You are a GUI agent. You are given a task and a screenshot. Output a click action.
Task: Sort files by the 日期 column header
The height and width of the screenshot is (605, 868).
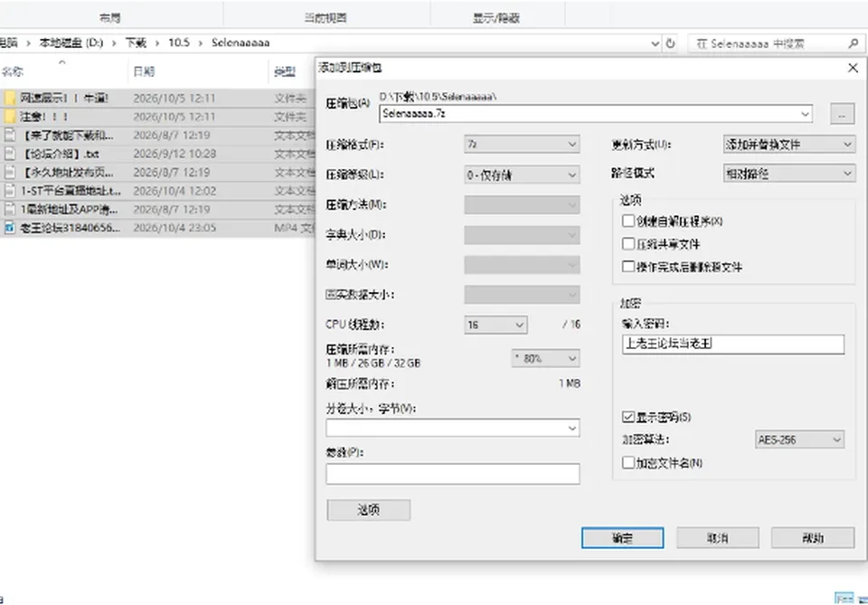[144, 71]
